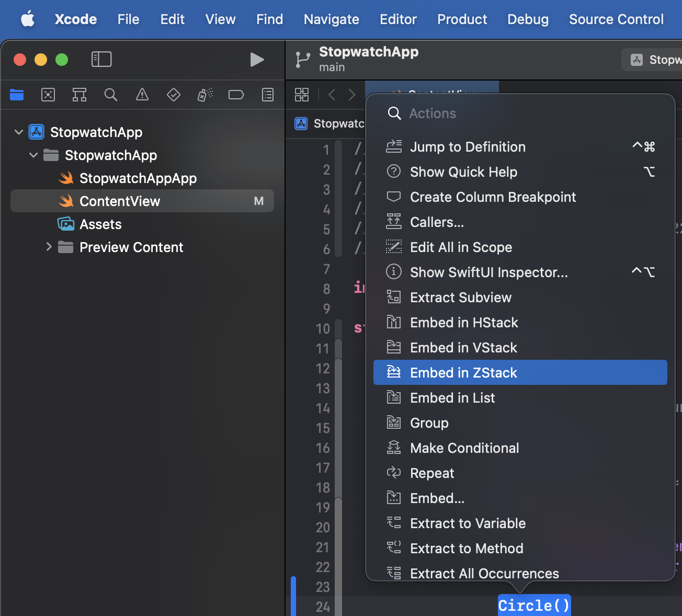Open the Project navigator folder icon

point(17,95)
